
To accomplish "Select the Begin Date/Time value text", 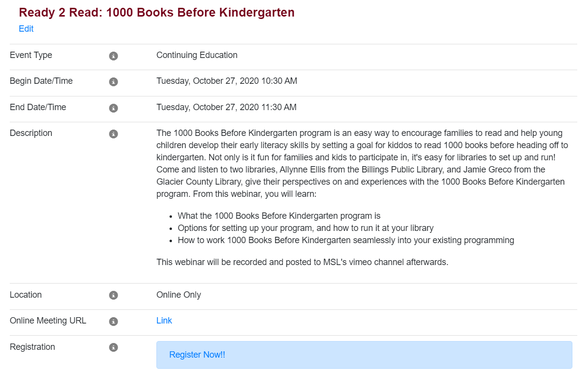I will click(227, 80).
